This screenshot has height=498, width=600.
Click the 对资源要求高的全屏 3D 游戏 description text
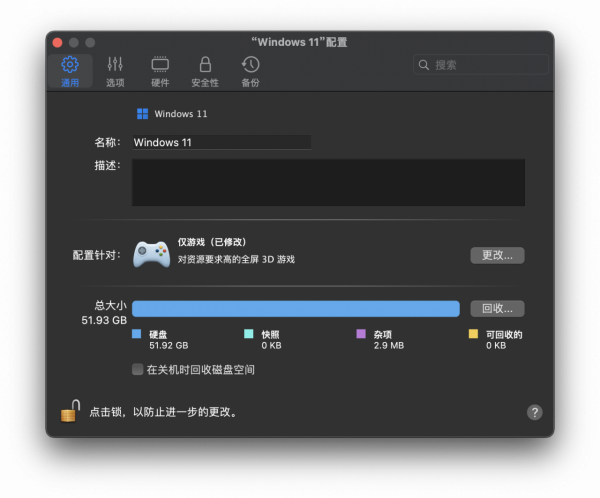(236, 260)
